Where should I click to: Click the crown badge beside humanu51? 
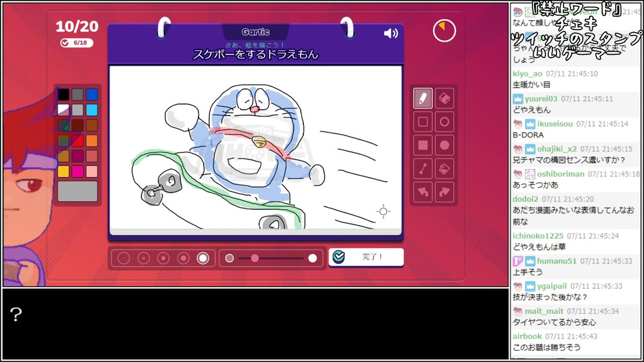[x=530, y=261]
